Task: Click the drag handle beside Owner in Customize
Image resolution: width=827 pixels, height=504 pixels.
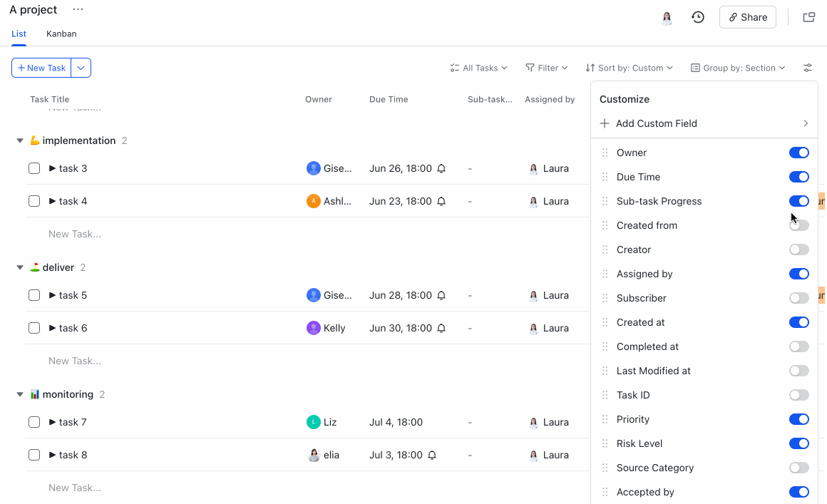Action: click(x=605, y=153)
